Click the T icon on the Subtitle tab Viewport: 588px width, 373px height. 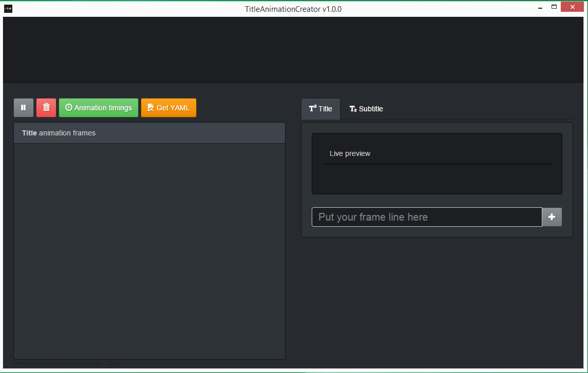pos(353,109)
